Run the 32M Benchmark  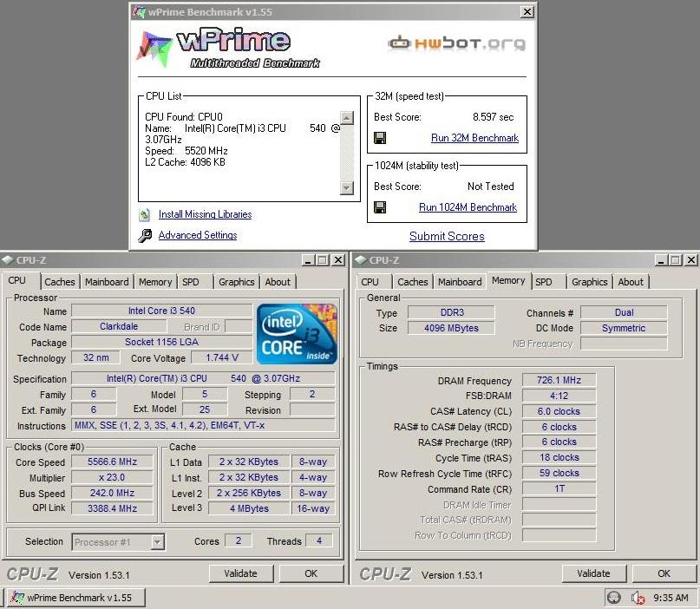click(474, 138)
